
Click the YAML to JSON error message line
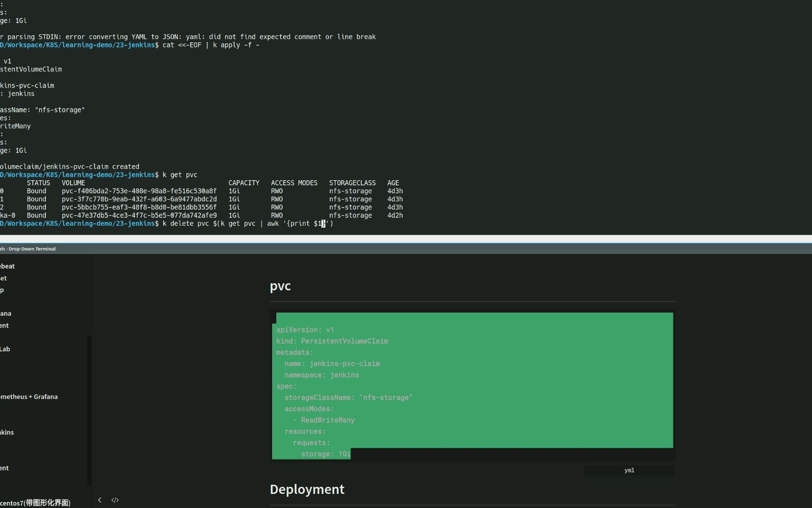188,37
